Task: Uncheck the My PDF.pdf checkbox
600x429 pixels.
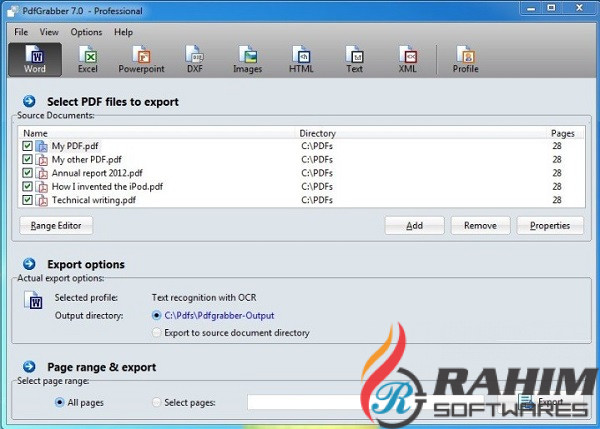Action: click(27, 146)
